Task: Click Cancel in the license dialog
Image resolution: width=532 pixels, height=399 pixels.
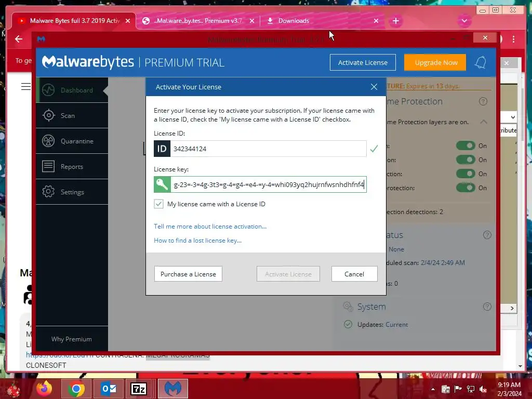Action: click(x=354, y=274)
